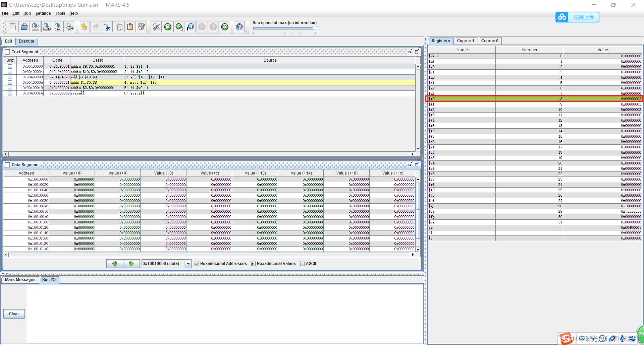Open Help with question mark icon
Image resolution: width=644 pixels, height=345 pixels.
pos(239,27)
